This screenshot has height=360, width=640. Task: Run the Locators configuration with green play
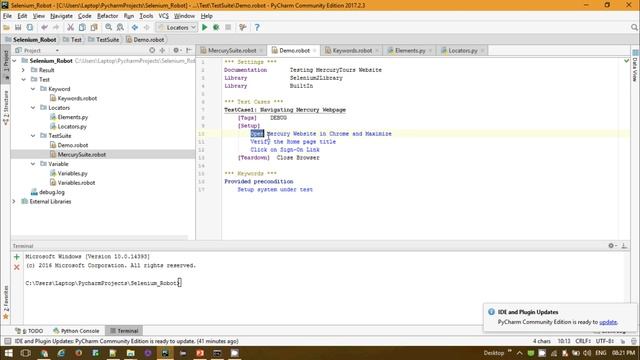pyautogui.click(x=204, y=27)
